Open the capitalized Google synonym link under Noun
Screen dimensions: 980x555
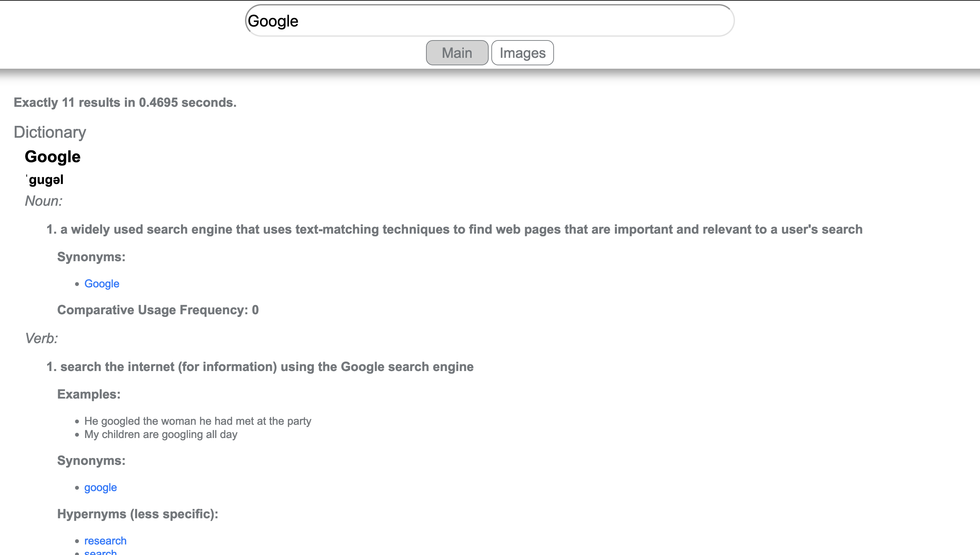pyautogui.click(x=102, y=284)
